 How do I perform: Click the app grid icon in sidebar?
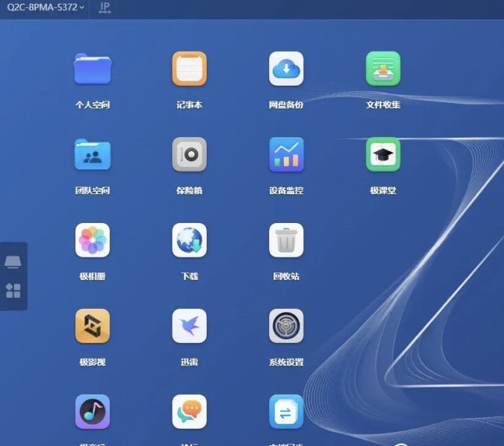coord(13,290)
